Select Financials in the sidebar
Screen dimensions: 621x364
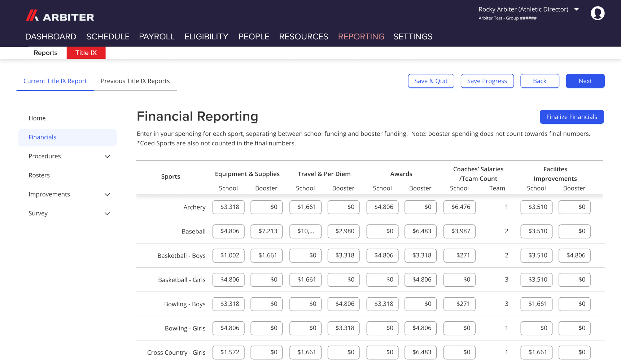pyautogui.click(x=67, y=137)
